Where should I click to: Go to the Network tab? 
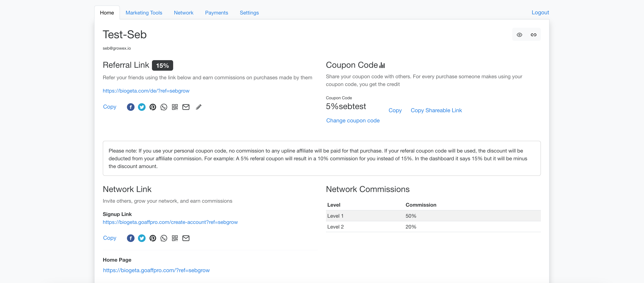point(184,13)
